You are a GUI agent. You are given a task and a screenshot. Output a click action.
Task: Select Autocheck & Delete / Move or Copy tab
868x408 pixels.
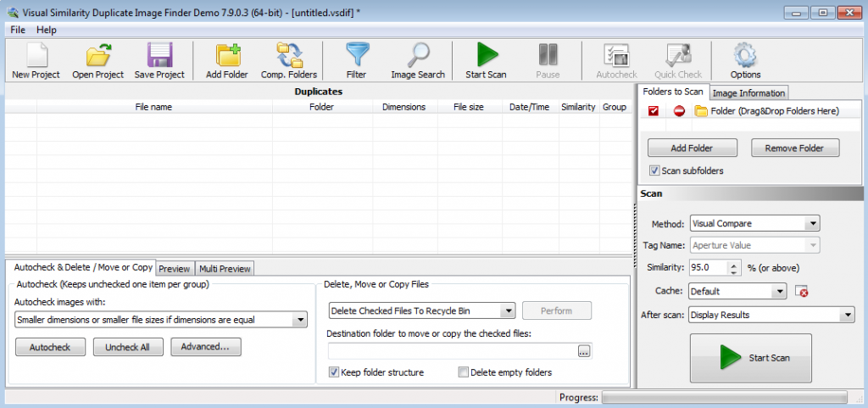(x=83, y=267)
